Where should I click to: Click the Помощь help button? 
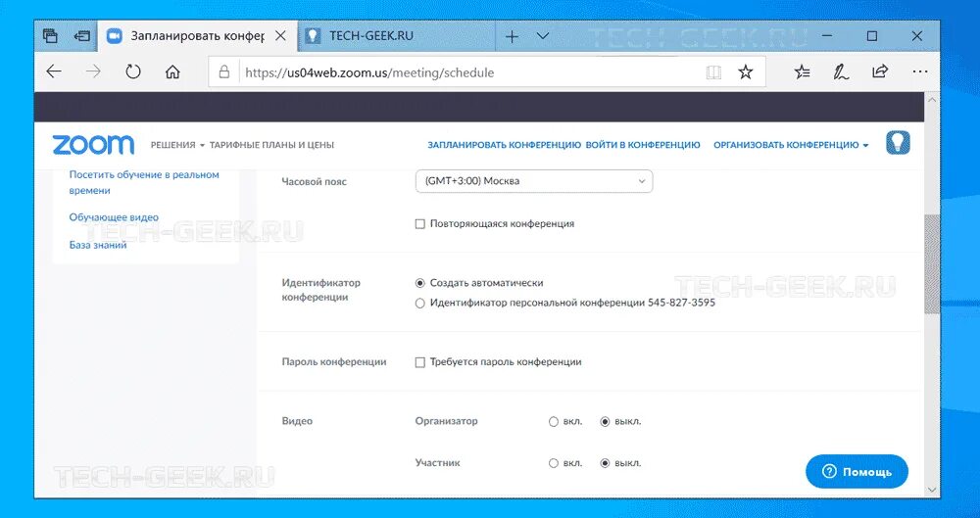(857, 472)
